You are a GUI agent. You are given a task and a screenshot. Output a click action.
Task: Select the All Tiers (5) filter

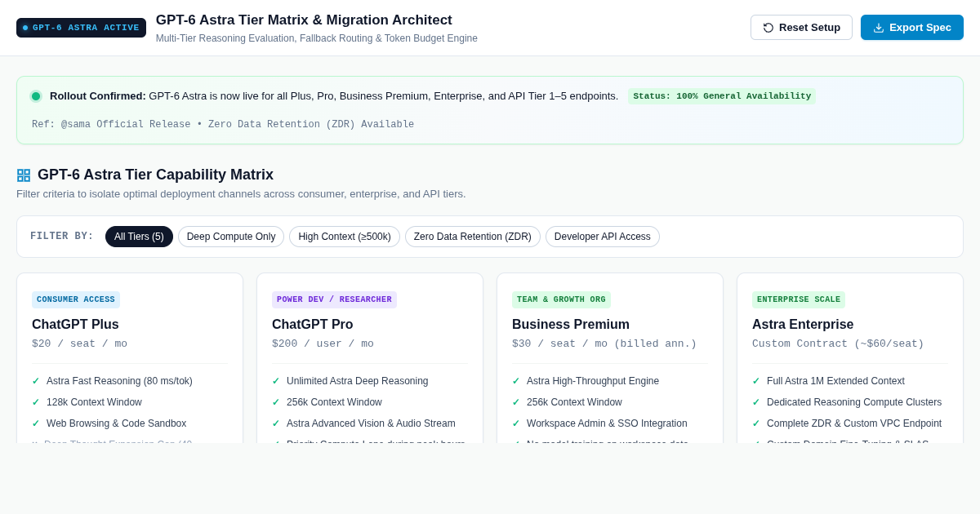[x=139, y=237]
